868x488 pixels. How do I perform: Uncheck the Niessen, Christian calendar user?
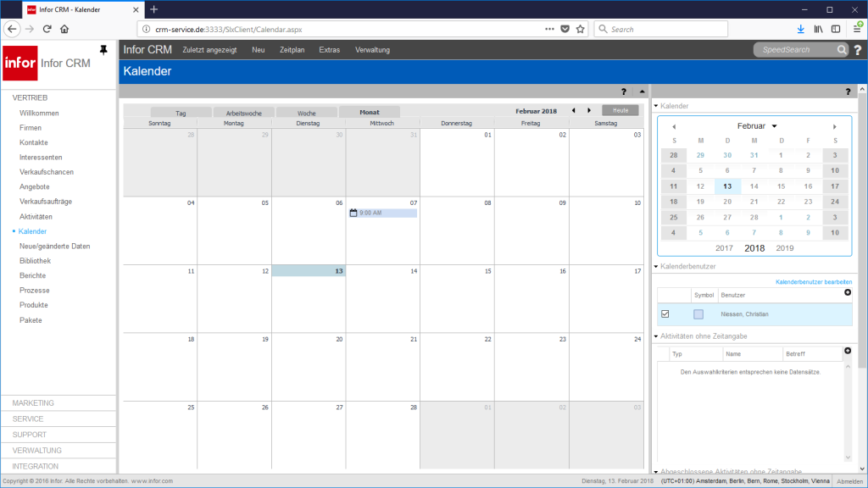pos(665,313)
